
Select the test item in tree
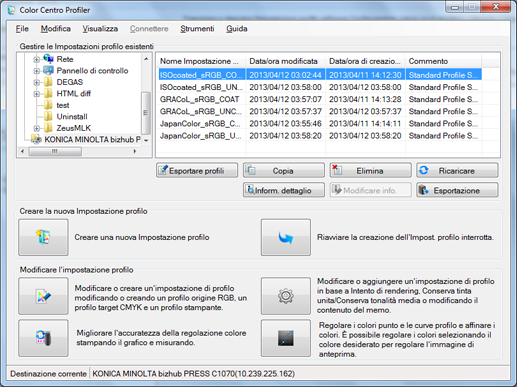coord(63,105)
